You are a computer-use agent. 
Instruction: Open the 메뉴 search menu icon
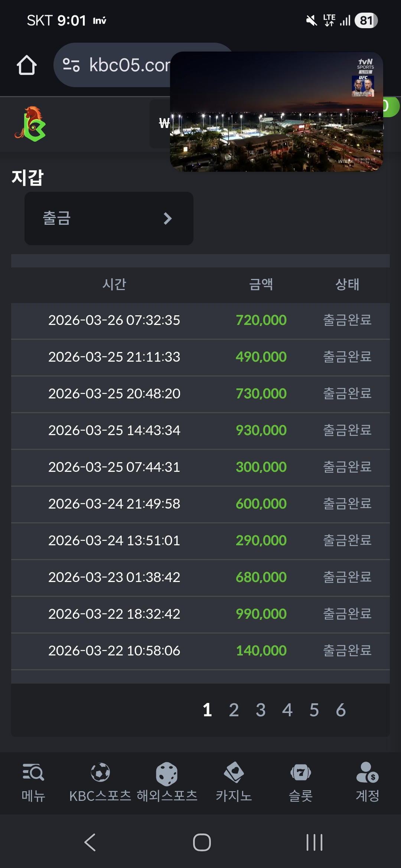[33, 773]
